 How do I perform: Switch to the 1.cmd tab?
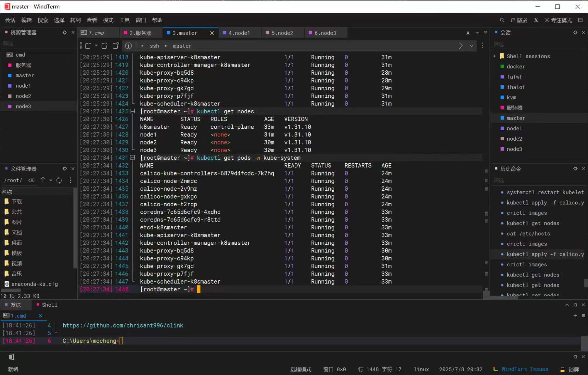click(98, 33)
